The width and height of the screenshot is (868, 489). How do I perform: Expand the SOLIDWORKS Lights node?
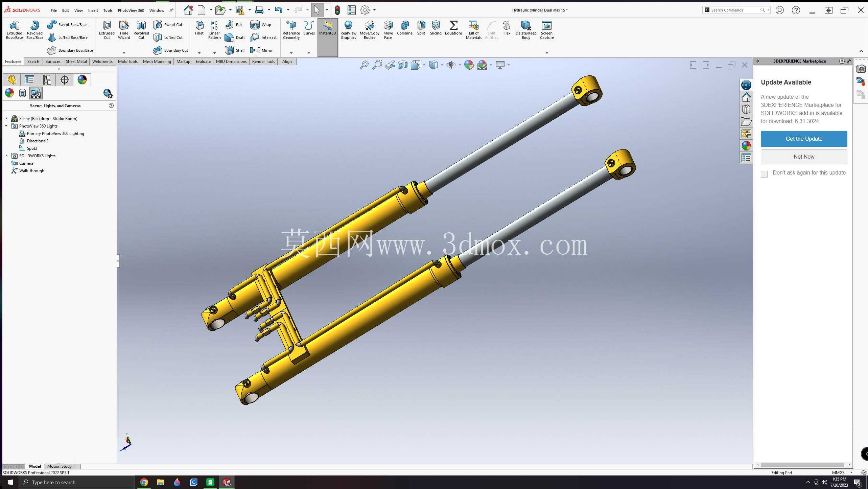click(x=6, y=156)
